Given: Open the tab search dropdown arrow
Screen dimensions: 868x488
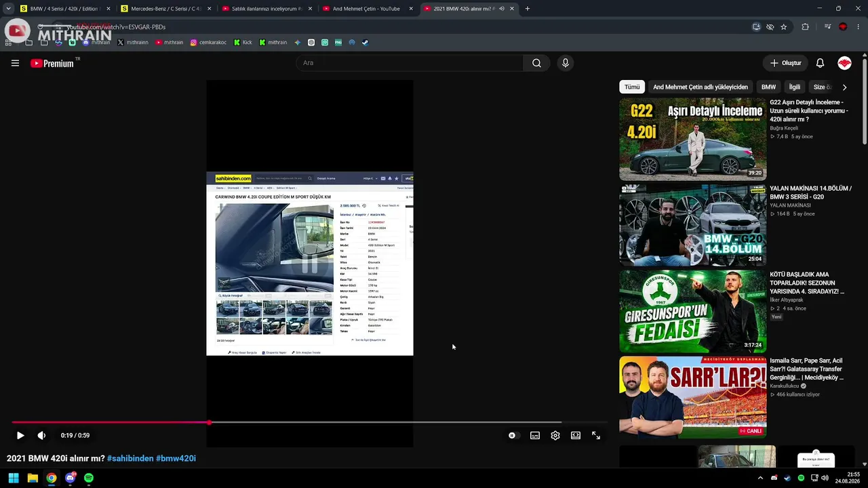Looking at the screenshot, I should (x=8, y=9).
